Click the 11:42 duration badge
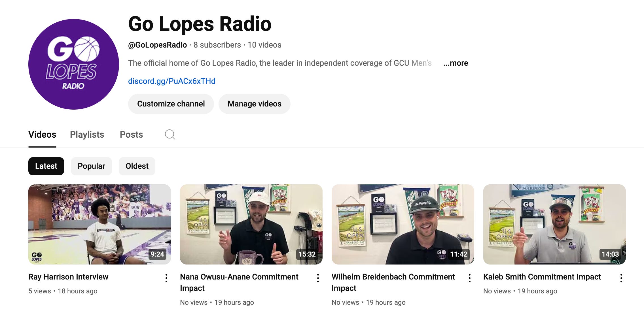 [x=459, y=254]
